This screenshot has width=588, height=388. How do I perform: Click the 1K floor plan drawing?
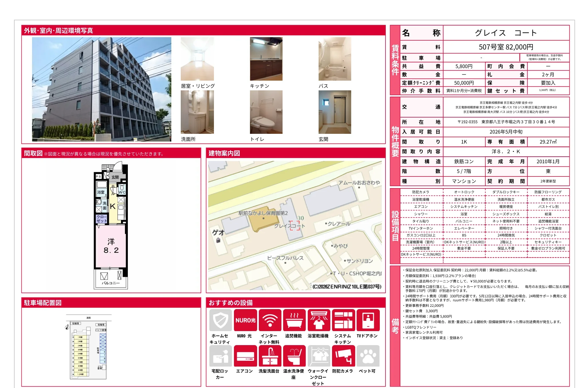(x=111, y=226)
